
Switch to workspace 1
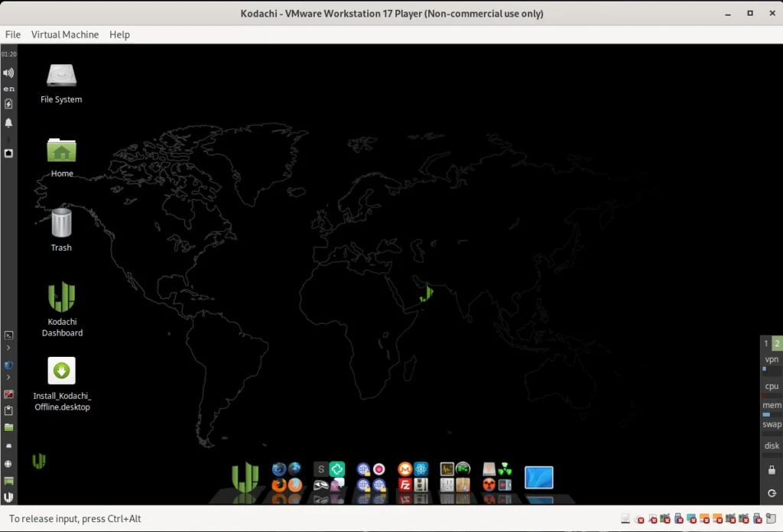(x=766, y=343)
